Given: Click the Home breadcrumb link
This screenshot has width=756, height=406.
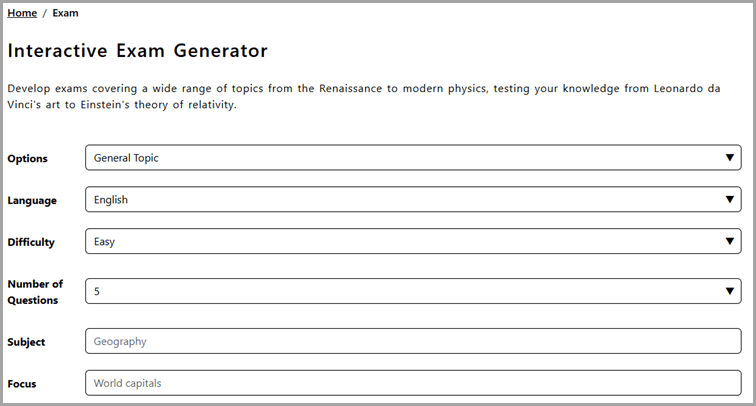Looking at the screenshot, I should pos(22,13).
